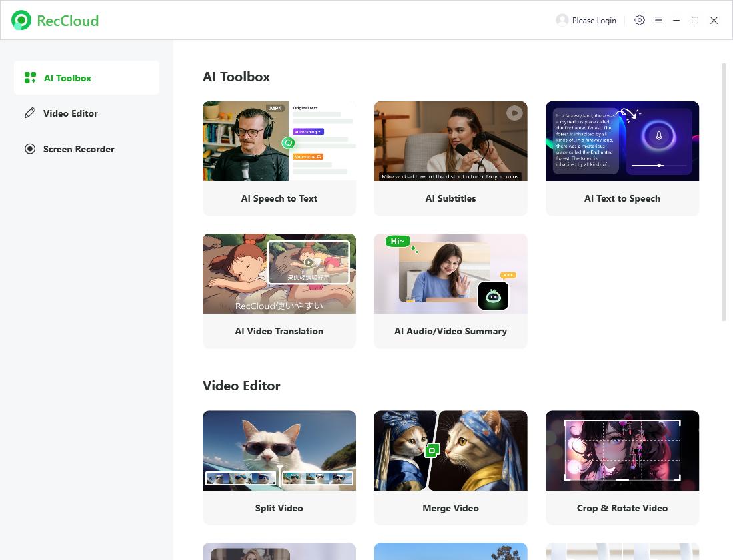Image resolution: width=733 pixels, height=560 pixels.
Task: Click the AI Toolbox grid icon
Action: click(x=30, y=78)
